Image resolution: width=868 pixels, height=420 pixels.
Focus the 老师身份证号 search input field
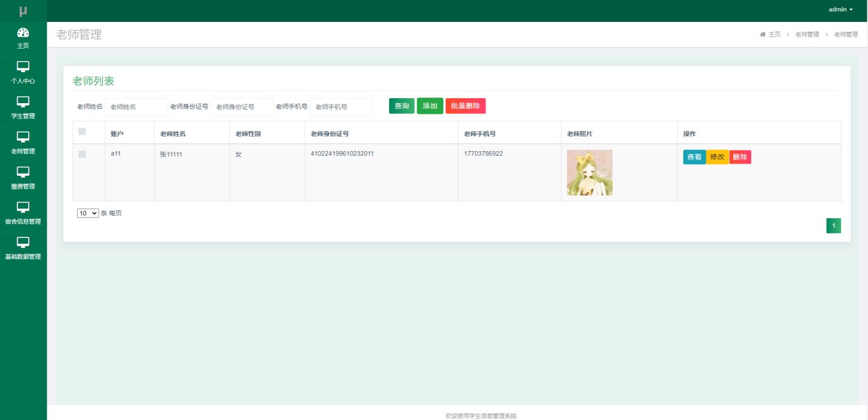coord(242,107)
